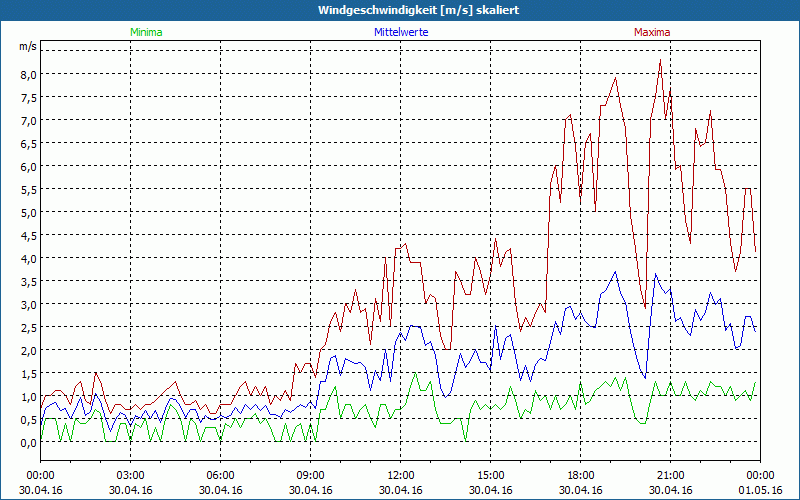Click the highest red Maxima peak above 8,0
Screen dimensions: 800x500
click(661, 61)
